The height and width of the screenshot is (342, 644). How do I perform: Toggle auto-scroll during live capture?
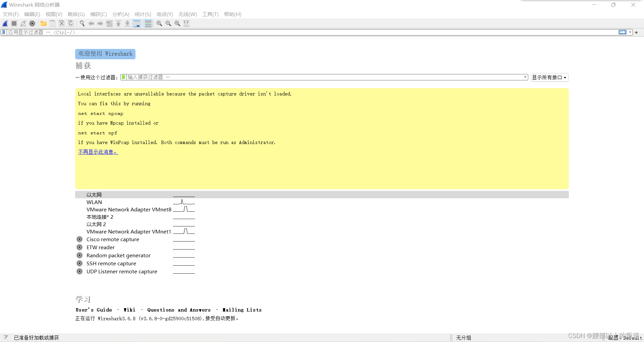click(137, 23)
